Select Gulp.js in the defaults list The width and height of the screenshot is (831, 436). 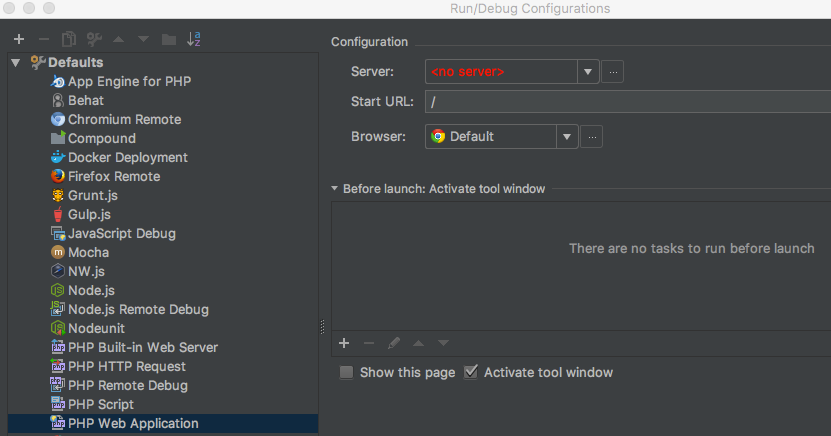pos(89,214)
